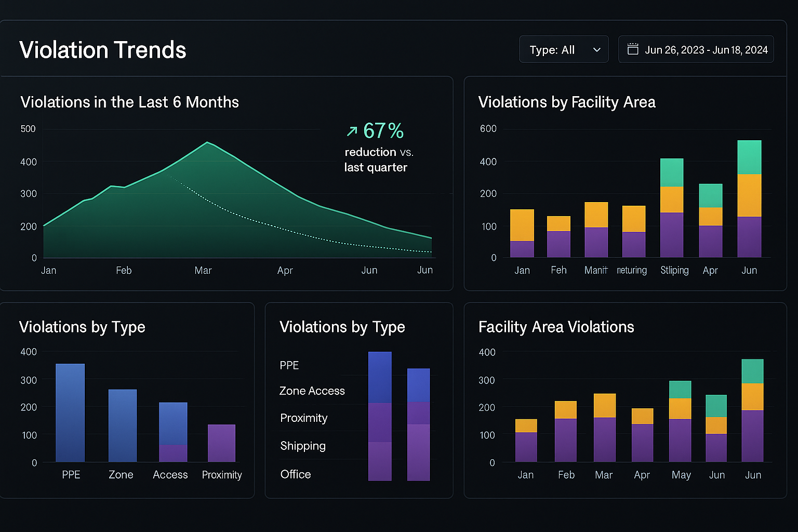Click the Violation Trends heading
Image resolution: width=798 pixels, height=532 pixels.
click(x=102, y=49)
